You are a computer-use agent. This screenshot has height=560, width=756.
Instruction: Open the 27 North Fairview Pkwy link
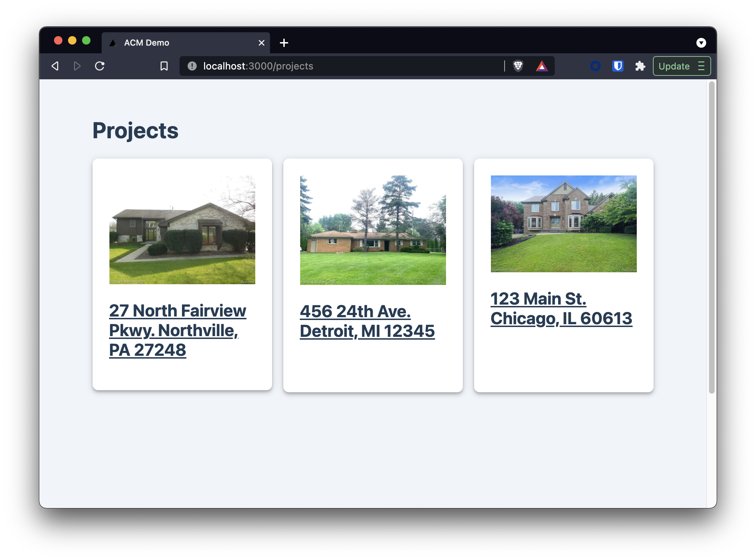(177, 330)
